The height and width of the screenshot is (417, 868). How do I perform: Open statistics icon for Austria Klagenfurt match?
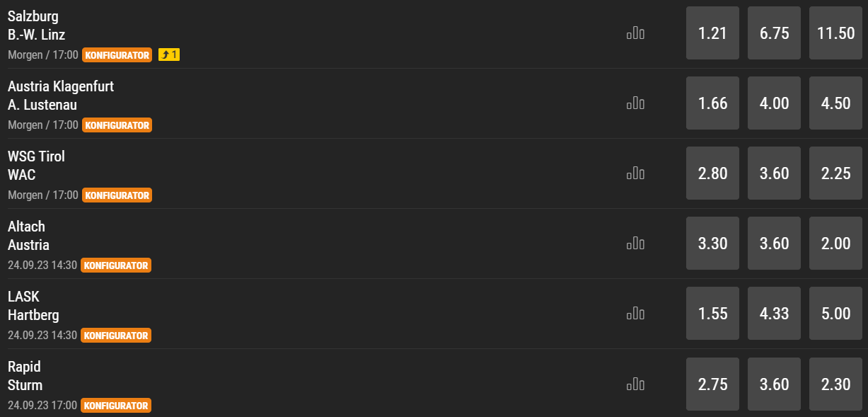(635, 103)
